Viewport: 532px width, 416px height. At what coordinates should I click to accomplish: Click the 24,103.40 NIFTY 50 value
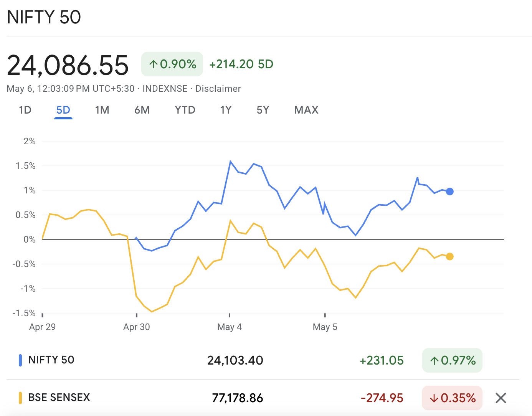[x=235, y=360]
